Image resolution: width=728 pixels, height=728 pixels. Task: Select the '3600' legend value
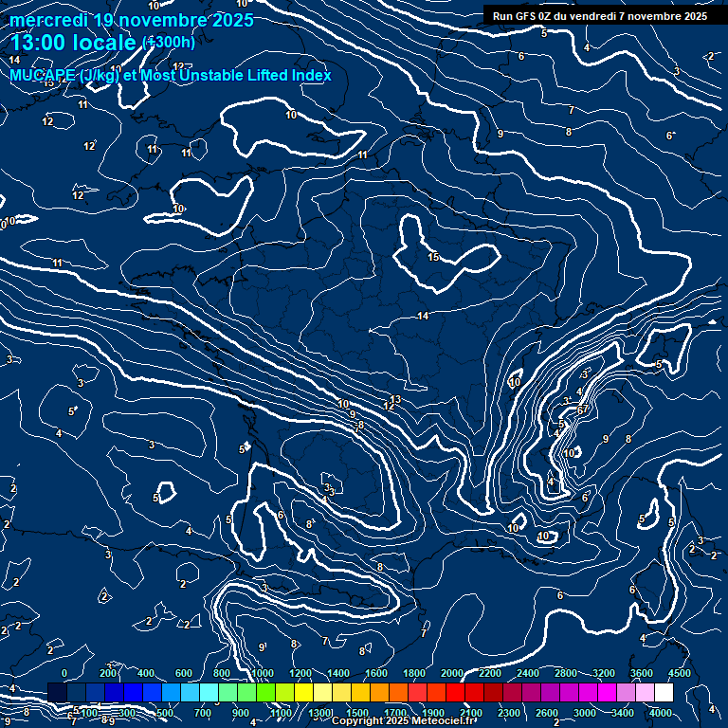642,673
